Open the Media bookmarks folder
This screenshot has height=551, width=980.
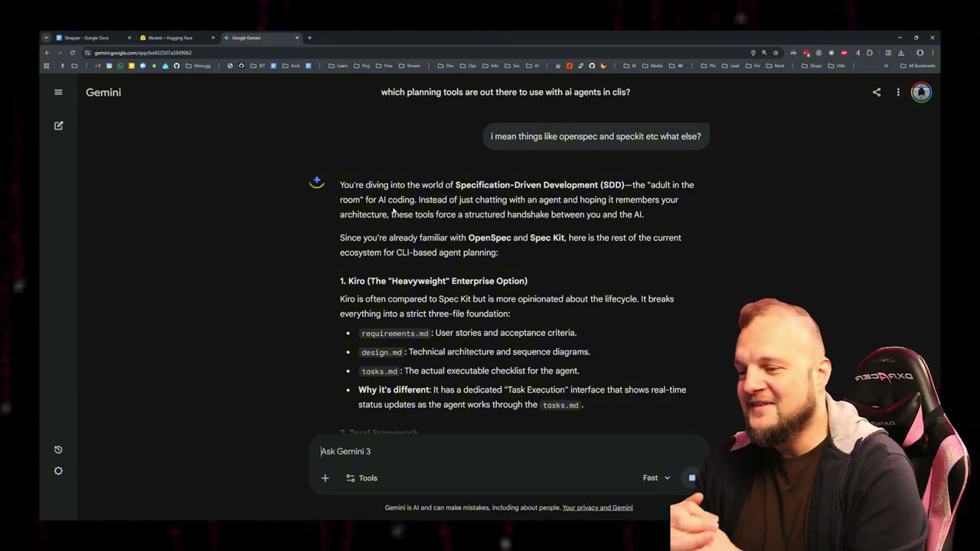(652, 66)
